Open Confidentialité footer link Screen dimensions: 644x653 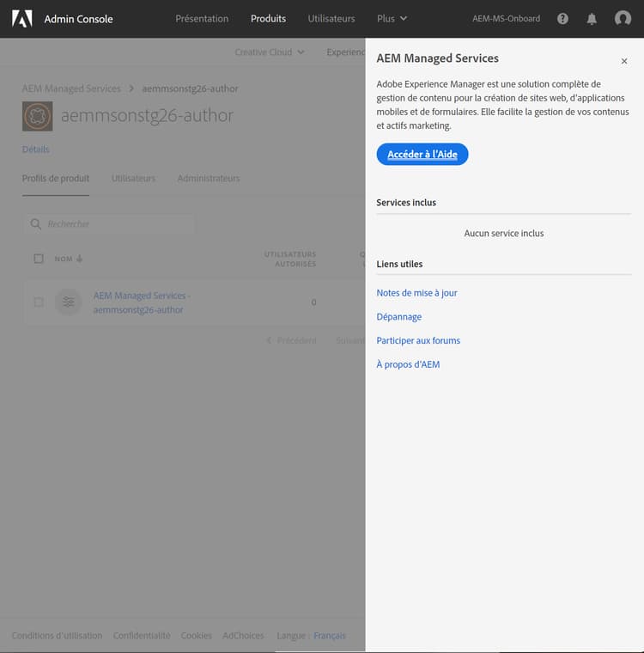[x=142, y=636]
